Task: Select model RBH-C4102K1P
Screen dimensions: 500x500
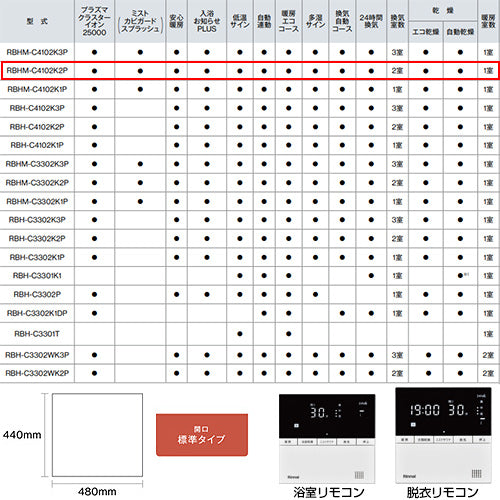Action: click(37, 145)
